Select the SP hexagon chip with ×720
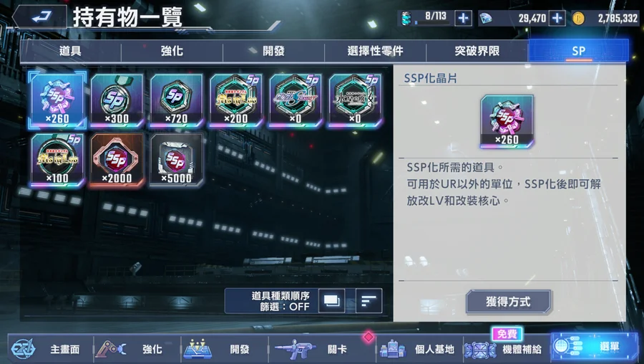This screenshot has height=364, width=644. click(x=177, y=100)
